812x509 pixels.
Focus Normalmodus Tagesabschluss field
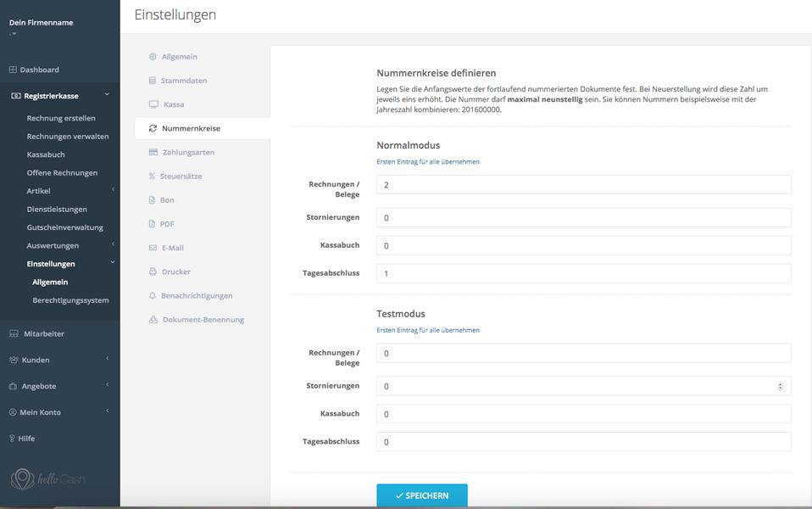584,273
